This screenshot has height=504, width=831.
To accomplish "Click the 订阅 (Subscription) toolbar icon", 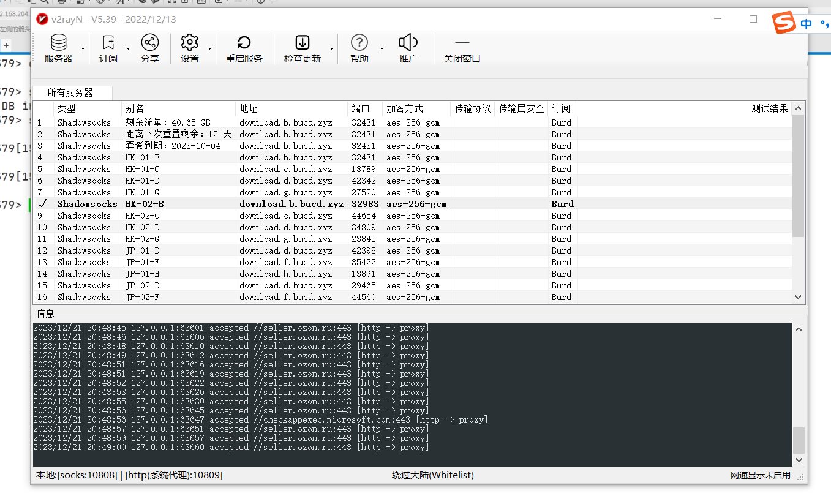I will pos(108,43).
